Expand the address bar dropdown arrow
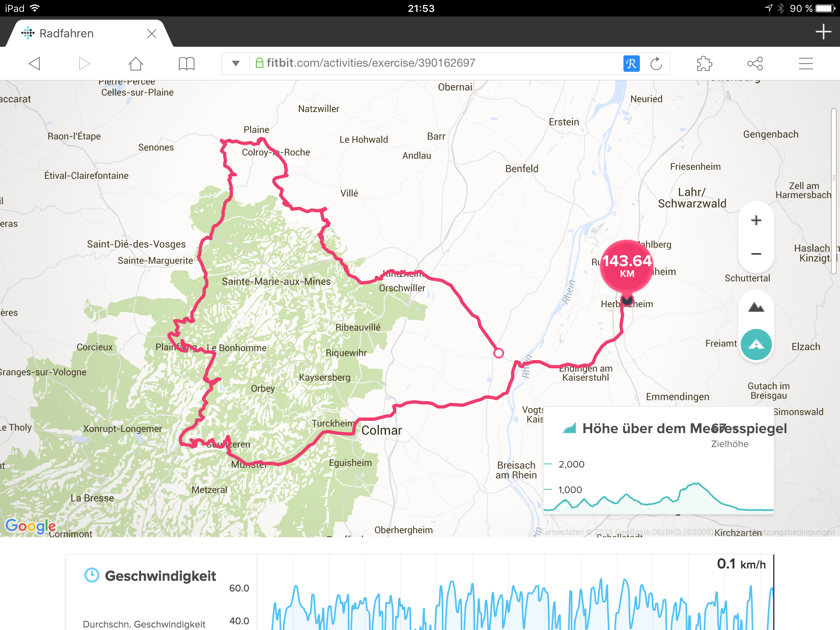 [x=235, y=64]
